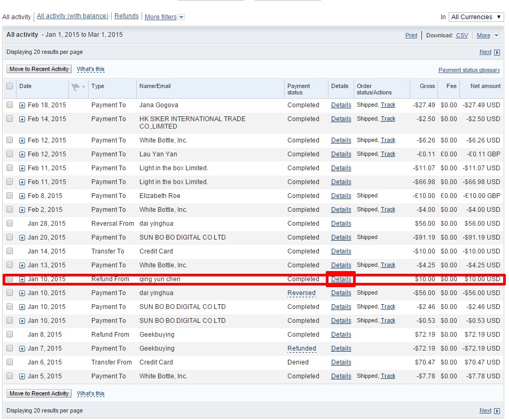Switch to All activity (with balance) view
This screenshot has height=420, width=509.
coord(73,17)
